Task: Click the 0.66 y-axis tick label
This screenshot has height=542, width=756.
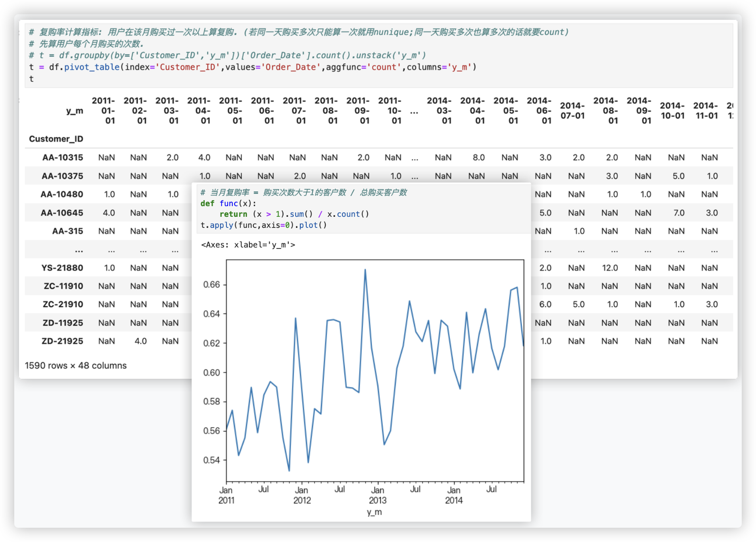Action: point(211,284)
